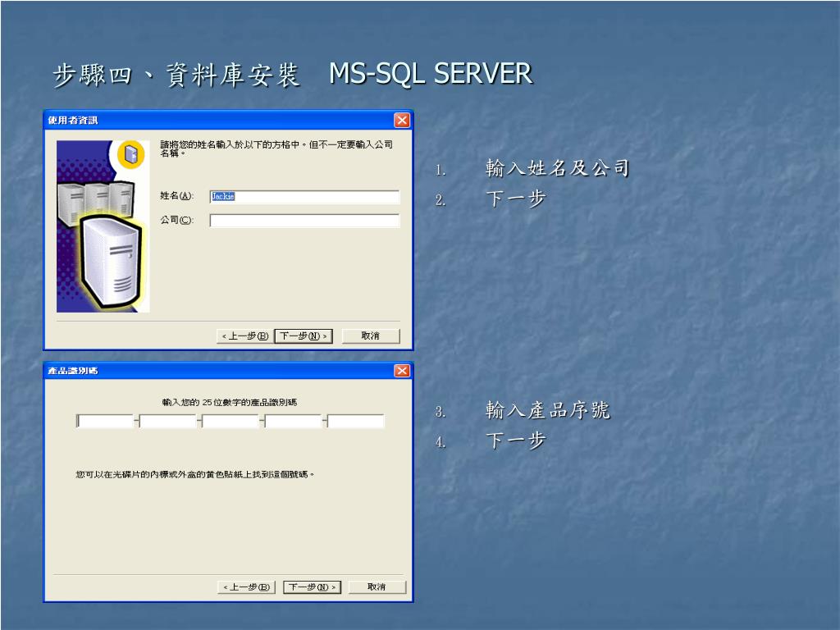This screenshot has height=630, width=840.
Task: Click 下一步 in the 使用者資訊 dialog
Action: tap(304, 336)
